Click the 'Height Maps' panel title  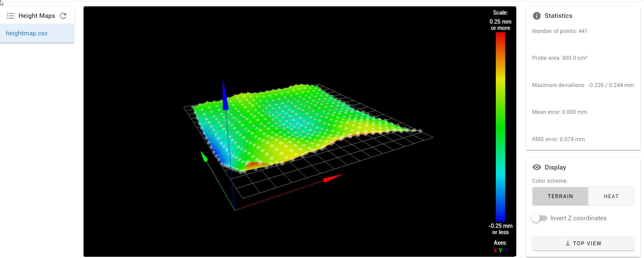click(37, 16)
